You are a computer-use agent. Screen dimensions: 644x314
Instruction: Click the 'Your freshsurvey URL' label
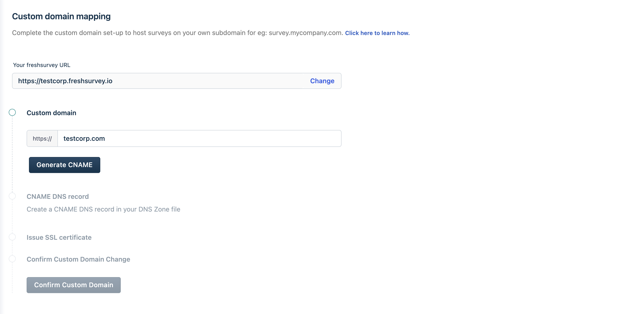pyautogui.click(x=41, y=65)
